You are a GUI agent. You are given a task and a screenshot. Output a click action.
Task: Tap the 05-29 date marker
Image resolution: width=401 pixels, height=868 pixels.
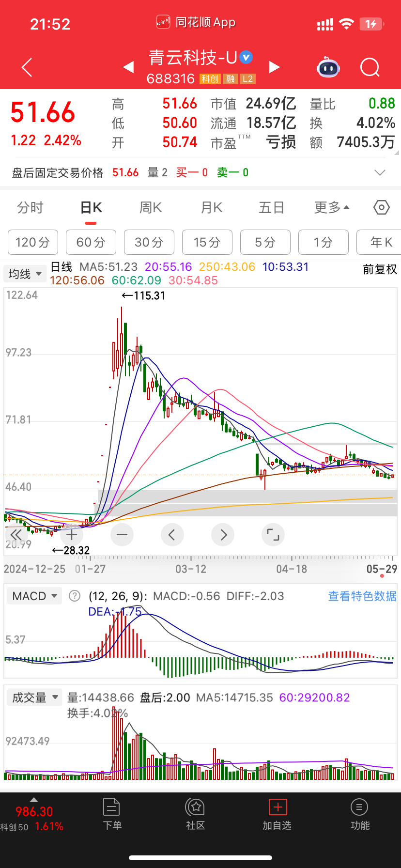click(382, 569)
